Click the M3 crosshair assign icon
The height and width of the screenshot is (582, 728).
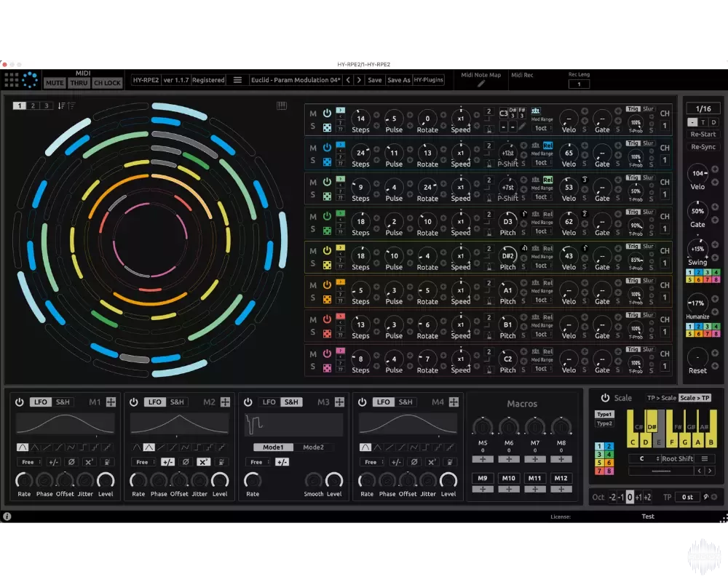(x=339, y=402)
